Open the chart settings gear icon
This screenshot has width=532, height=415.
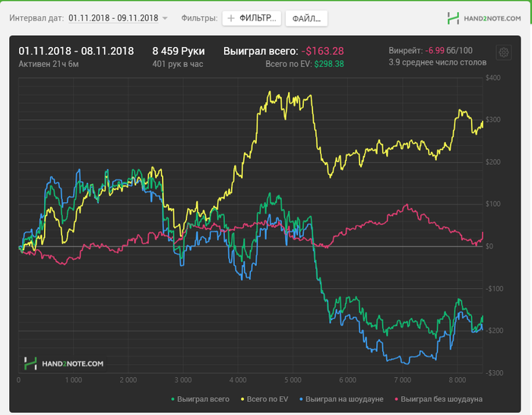click(504, 52)
